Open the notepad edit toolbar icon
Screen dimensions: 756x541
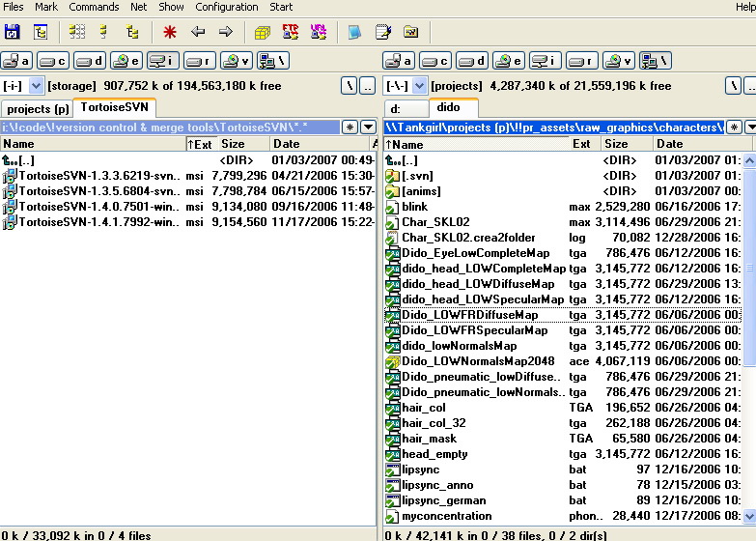(x=383, y=32)
